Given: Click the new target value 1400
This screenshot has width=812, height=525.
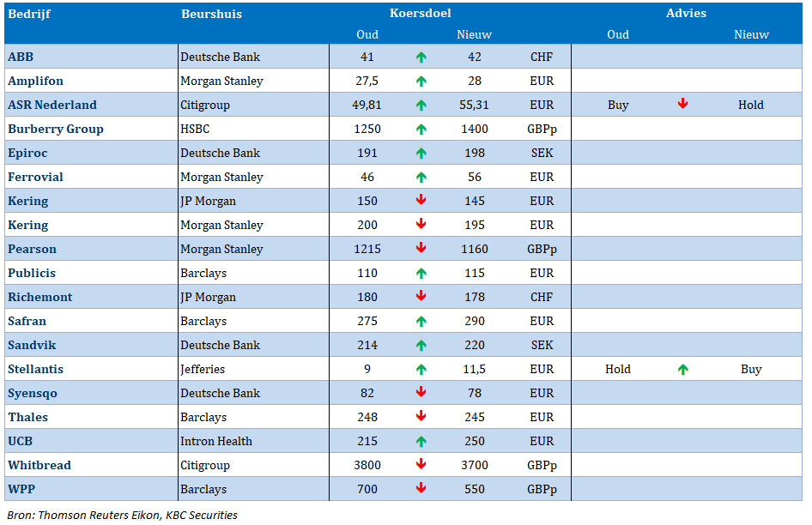Looking at the screenshot, I should click(x=475, y=129).
